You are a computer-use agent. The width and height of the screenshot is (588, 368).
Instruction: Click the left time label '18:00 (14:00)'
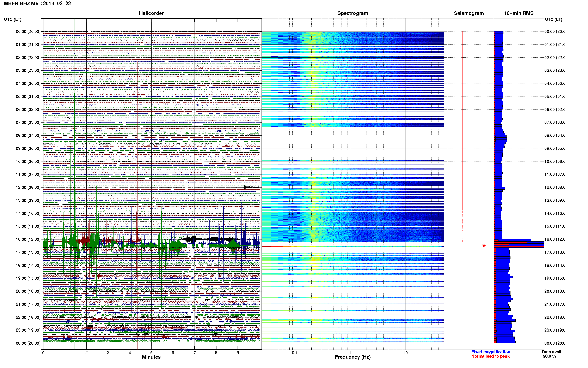tap(28, 265)
